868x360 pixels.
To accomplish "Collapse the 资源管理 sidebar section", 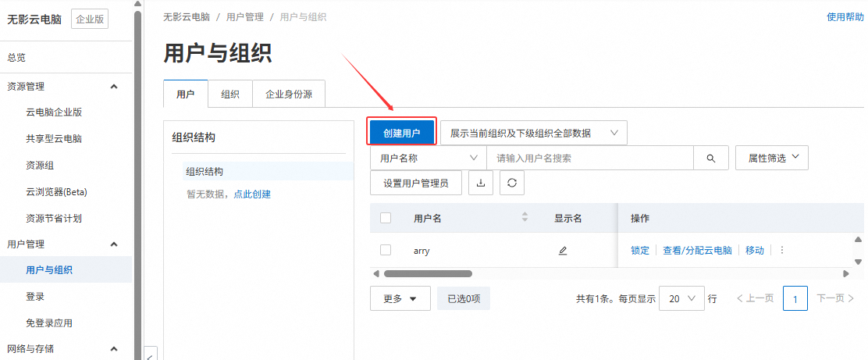I will click(x=114, y=87).
